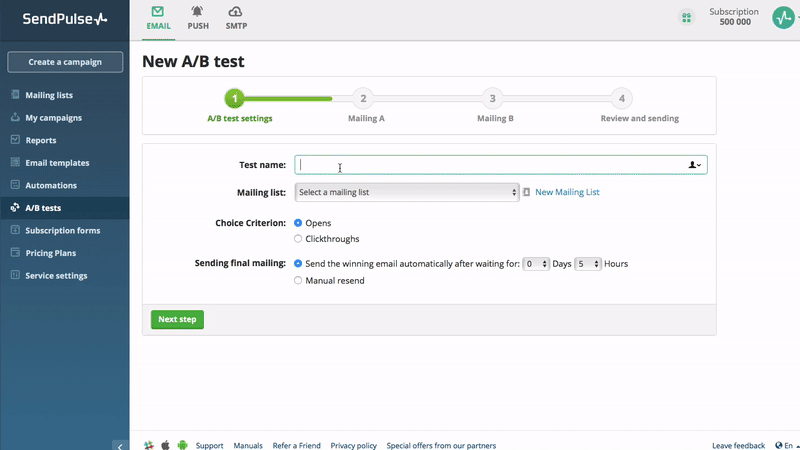Click the Service settings sidebar icon
The image size is (800, 450).
15,274
